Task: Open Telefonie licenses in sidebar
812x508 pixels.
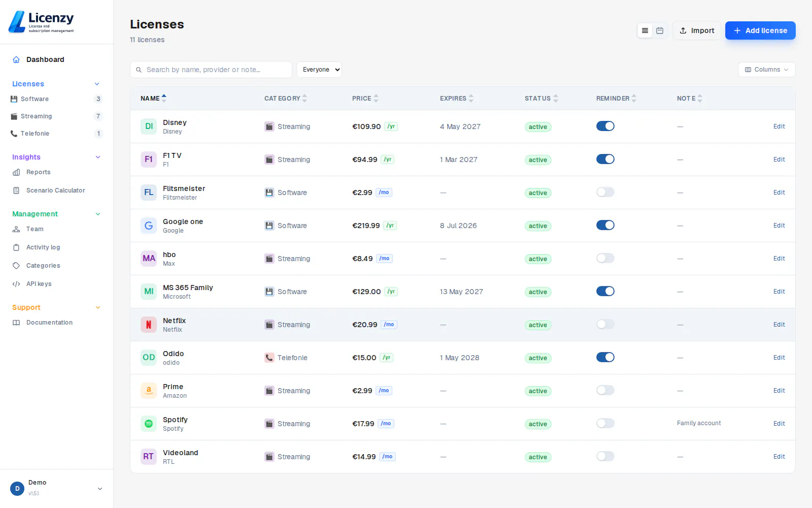Action: pos(56,134)
